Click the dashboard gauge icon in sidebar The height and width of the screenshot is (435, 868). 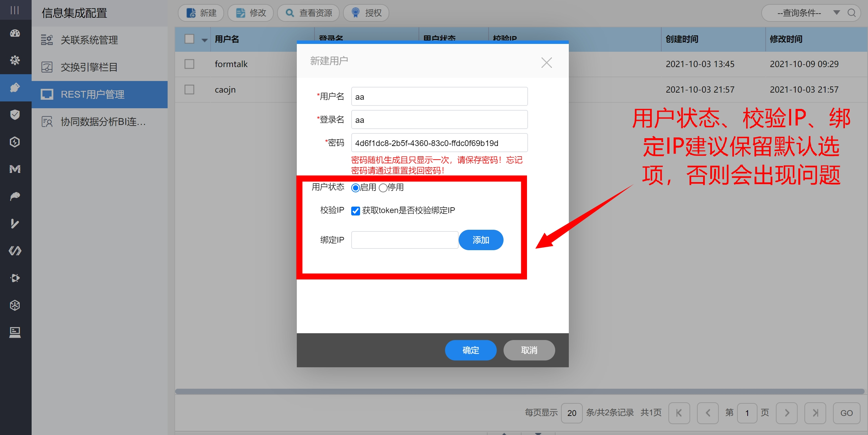click(x=15, y=33)
